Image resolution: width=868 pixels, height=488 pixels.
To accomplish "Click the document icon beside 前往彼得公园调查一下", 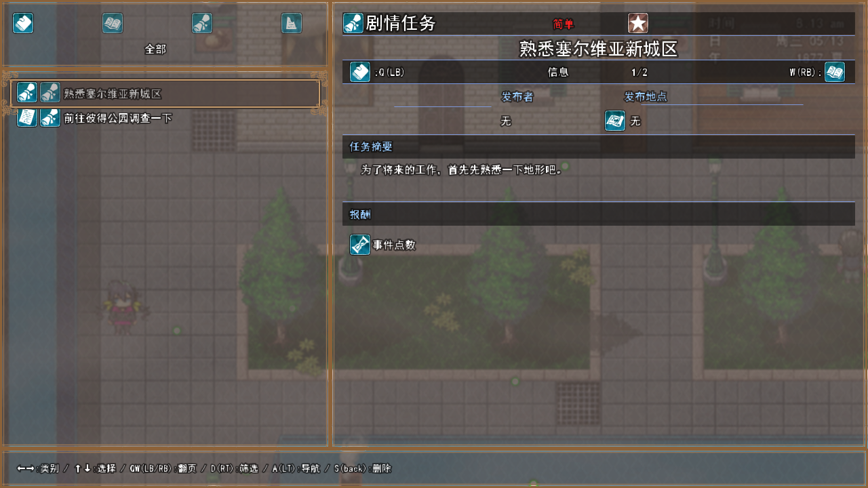I will tap(27, 117).
